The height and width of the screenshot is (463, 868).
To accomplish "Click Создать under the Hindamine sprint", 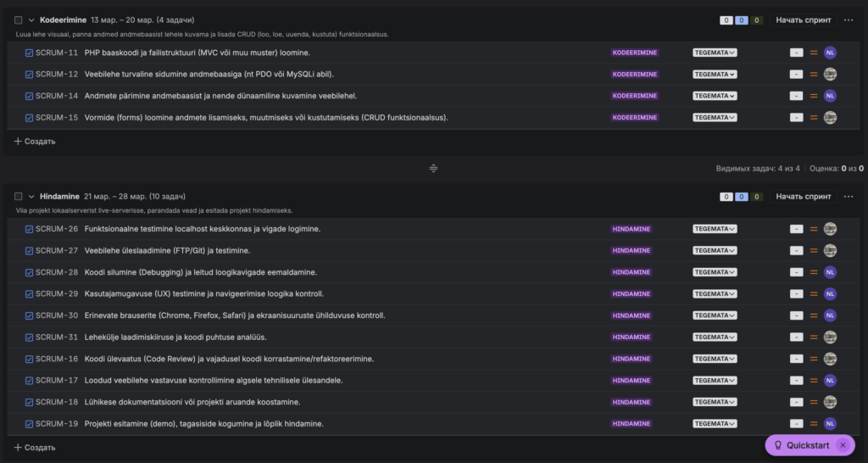I will coord(35,447).
